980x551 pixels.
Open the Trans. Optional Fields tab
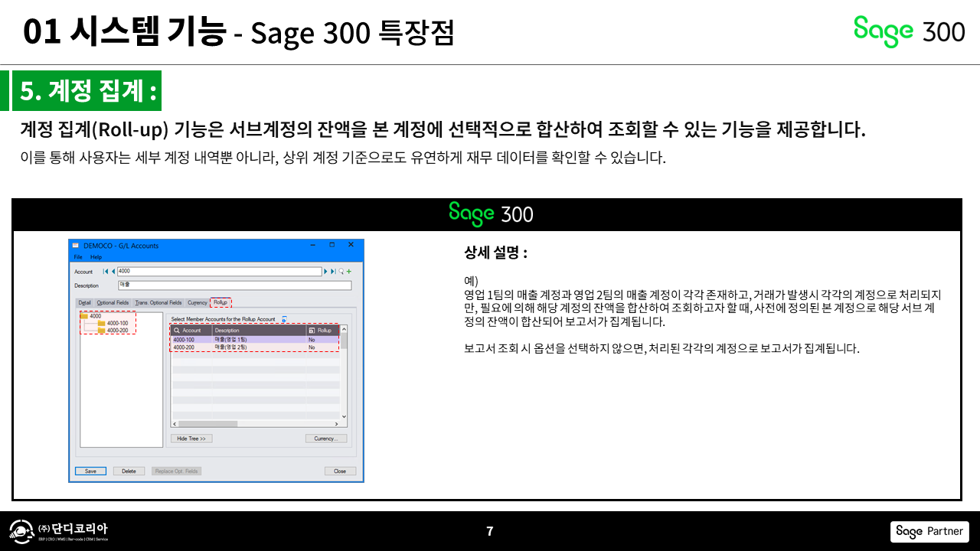click(x=158, y=302)
